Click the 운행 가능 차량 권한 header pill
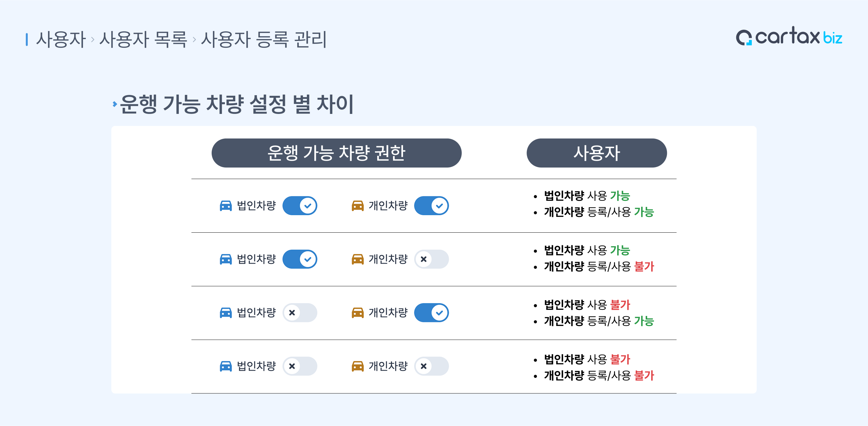868x426 pixels. point(336,153)
